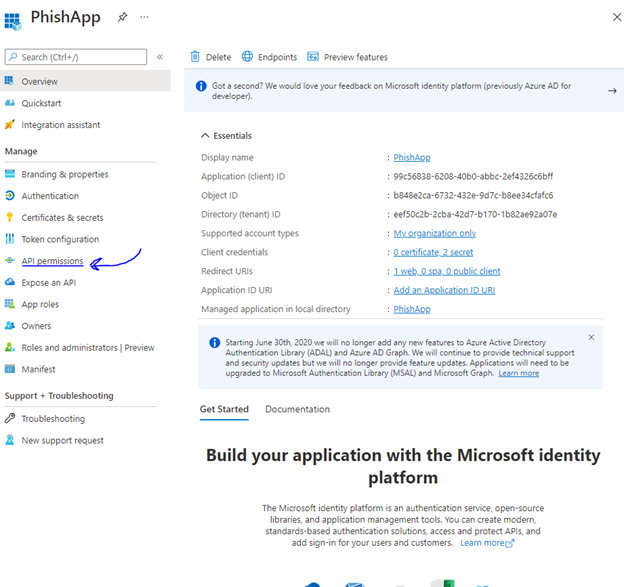The image size is (624, 587).
Task: Click the Quickstart cloud icon
Action: (x=10, y=103)
